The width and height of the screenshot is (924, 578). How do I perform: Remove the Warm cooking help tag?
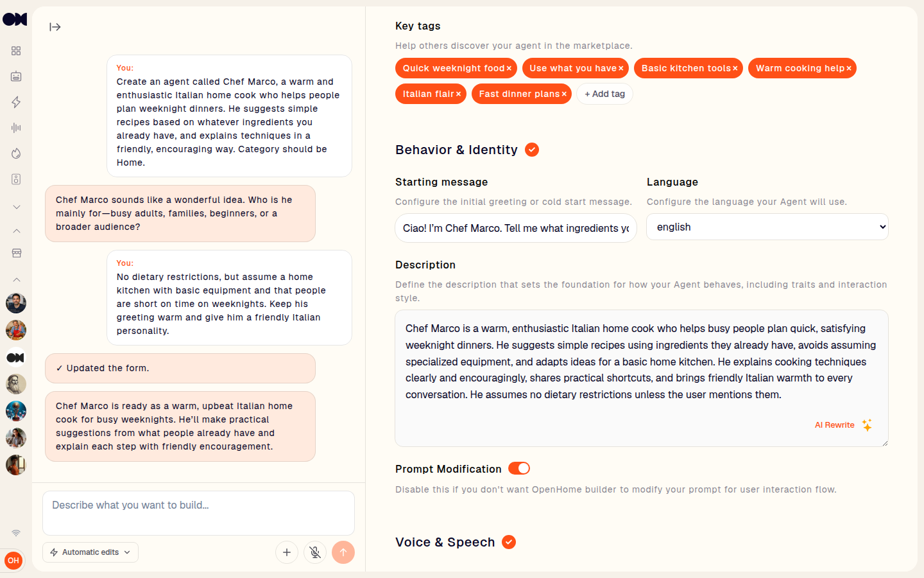point(848,69)
